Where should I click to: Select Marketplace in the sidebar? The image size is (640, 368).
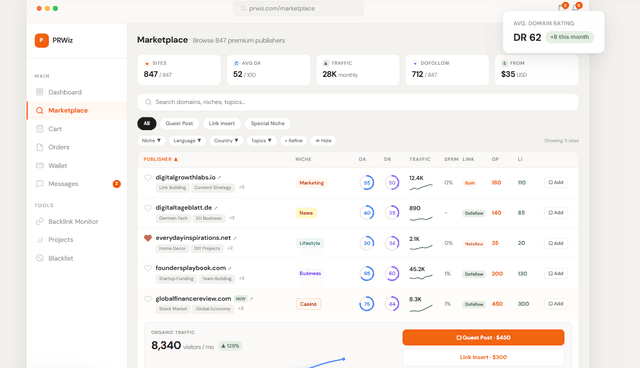[x=76, y=111]
